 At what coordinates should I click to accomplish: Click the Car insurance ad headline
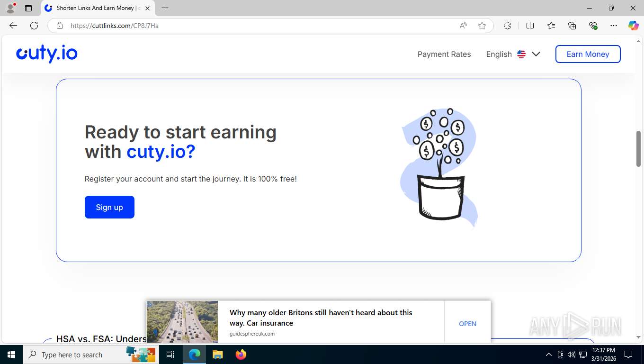click(321, 318)
